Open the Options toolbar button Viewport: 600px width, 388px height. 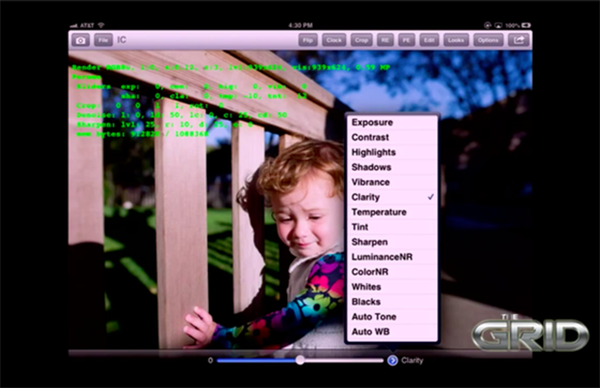(x=488, y=40)
